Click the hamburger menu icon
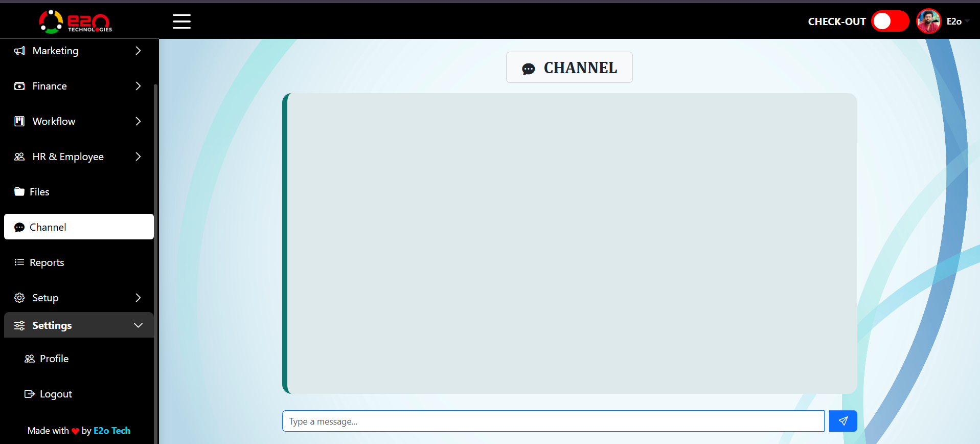Image resolution: width=980 pixels, height=444 pixels. 181,21
